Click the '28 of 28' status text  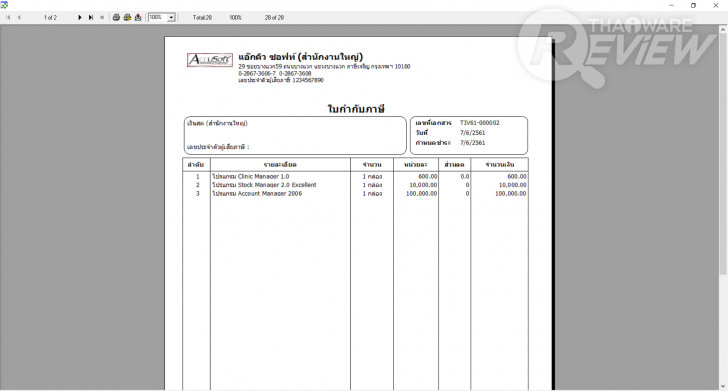(x=274, y=18)
